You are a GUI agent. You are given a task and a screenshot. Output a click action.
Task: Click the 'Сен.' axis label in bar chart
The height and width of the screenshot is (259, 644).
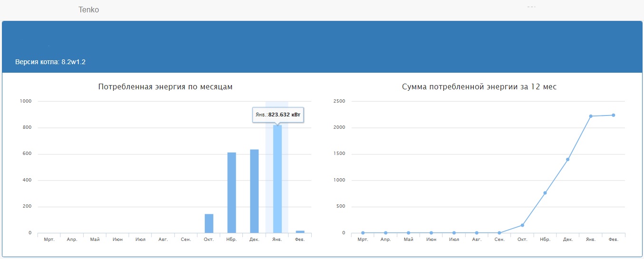click(x=186, y=240)
